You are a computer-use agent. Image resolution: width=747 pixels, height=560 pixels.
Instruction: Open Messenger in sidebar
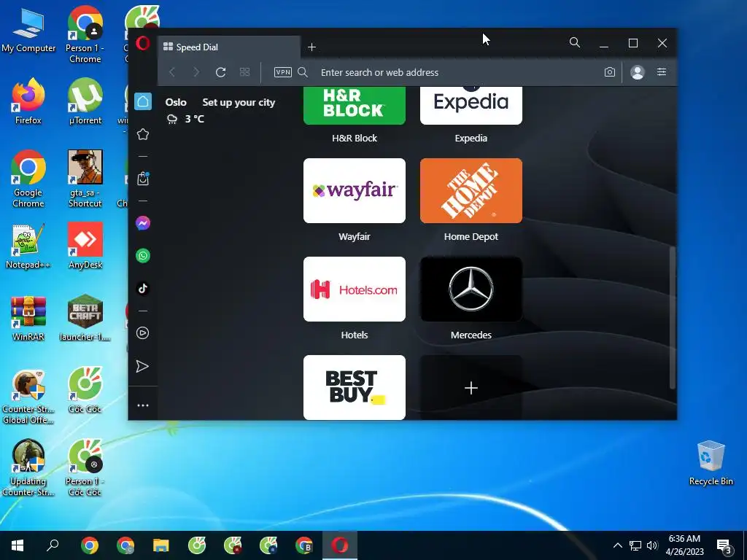(143, 223)
